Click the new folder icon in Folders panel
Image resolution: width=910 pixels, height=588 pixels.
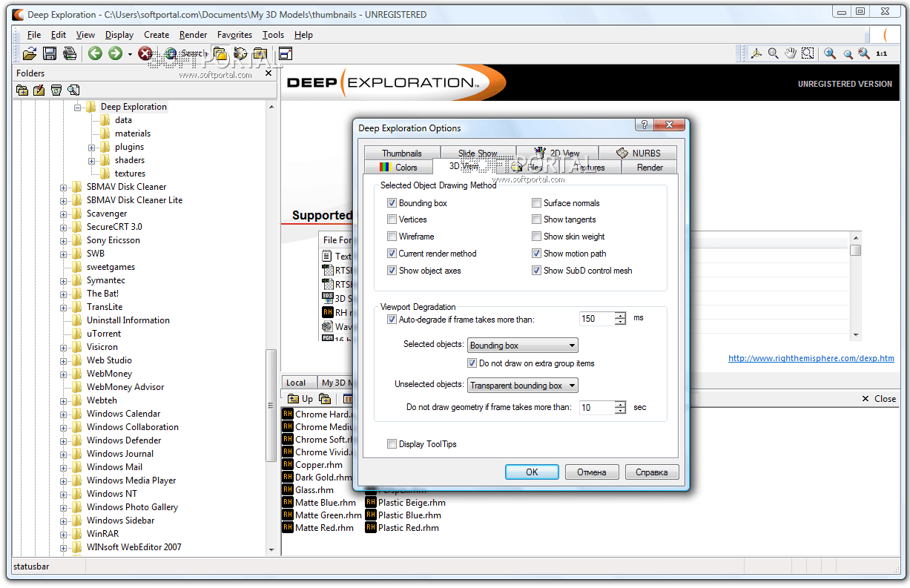[x=22, y=90]
